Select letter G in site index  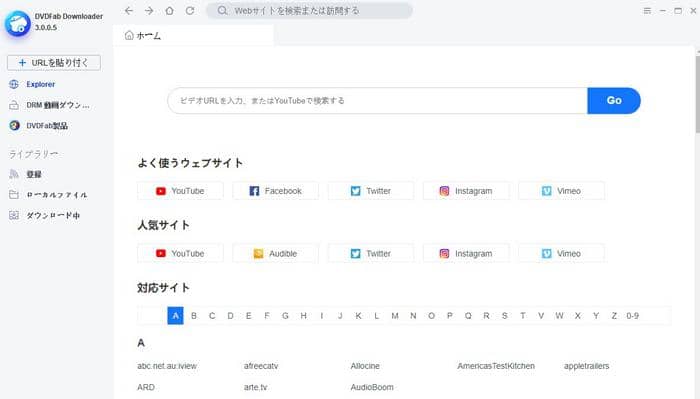285,316
